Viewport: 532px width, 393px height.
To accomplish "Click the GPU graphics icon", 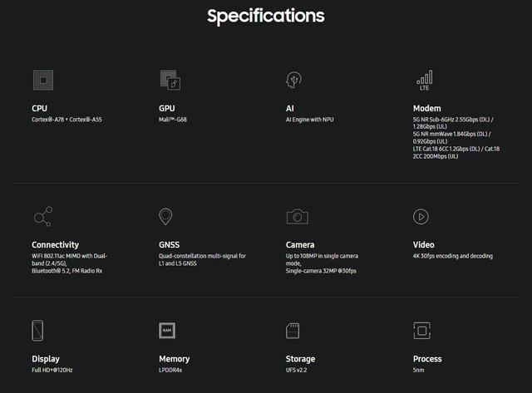I will (170, 80).
